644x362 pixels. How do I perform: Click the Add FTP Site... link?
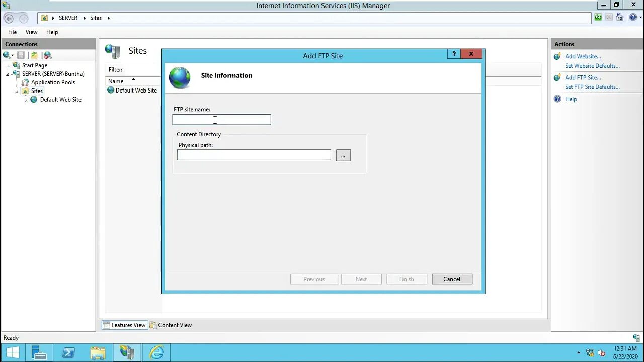click(583, 77)
